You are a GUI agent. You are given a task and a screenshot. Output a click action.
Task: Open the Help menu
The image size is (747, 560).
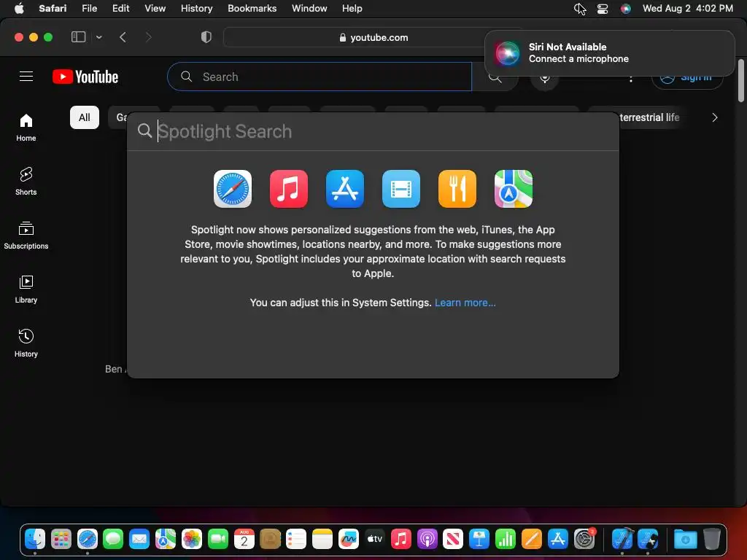(352, 8)
